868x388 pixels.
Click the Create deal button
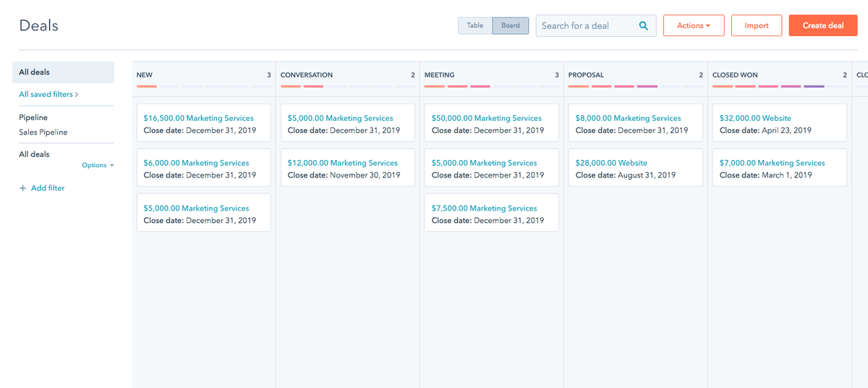(x=823, y=25)
